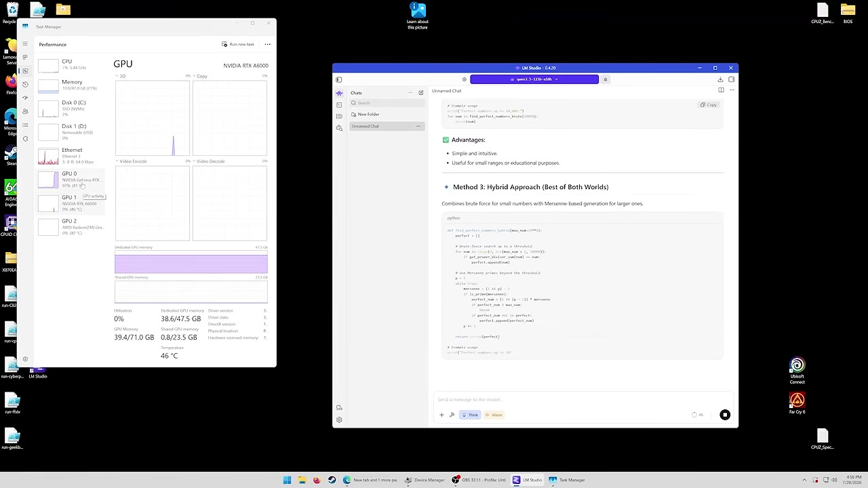Toggle the Vision option
The height and width of the screenshot is (488, 868).
click(494, 415)
